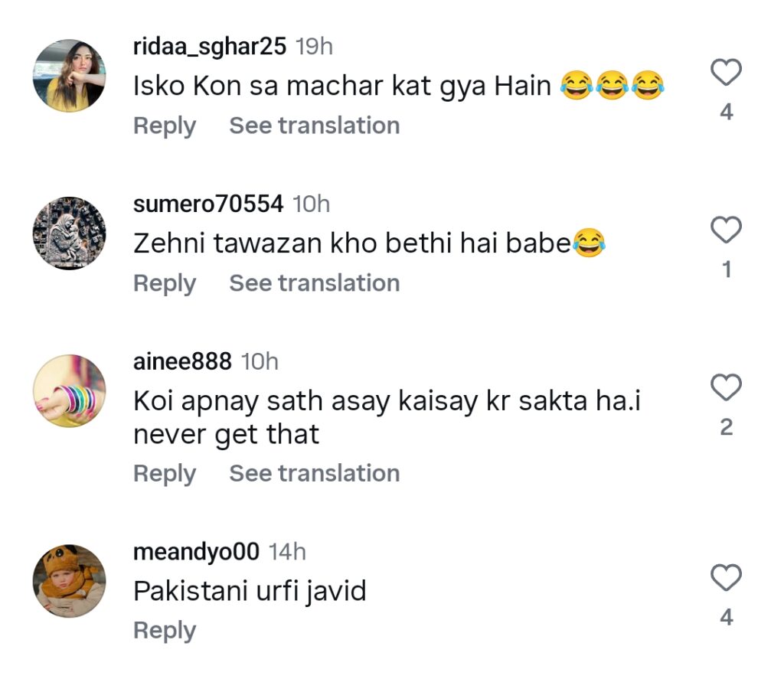
Task: Like ridaa_sghar25's comment with the heart icon
Action: click(726, 70)
